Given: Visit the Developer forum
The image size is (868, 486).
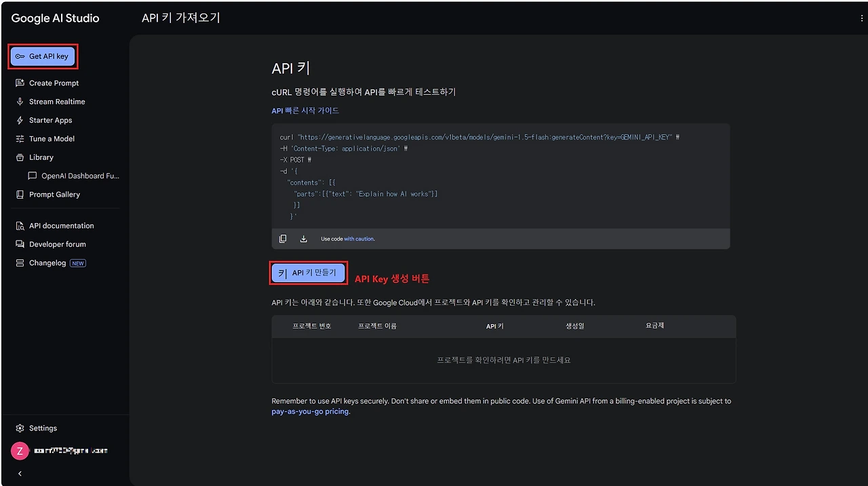Looking at the screenshot, I should [57, 244].
